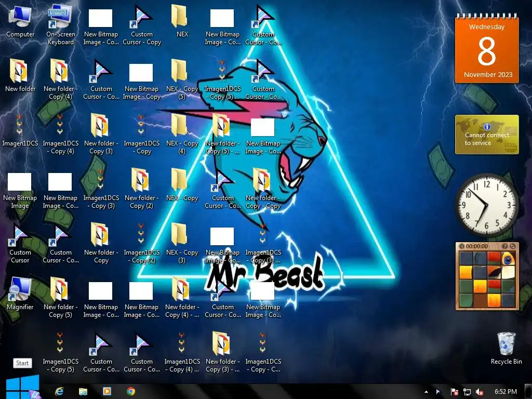Screen dimensions: 532x399
Task: Select the file labeled just 'Imagen1DCS'
Action: [x=20, y=130]
